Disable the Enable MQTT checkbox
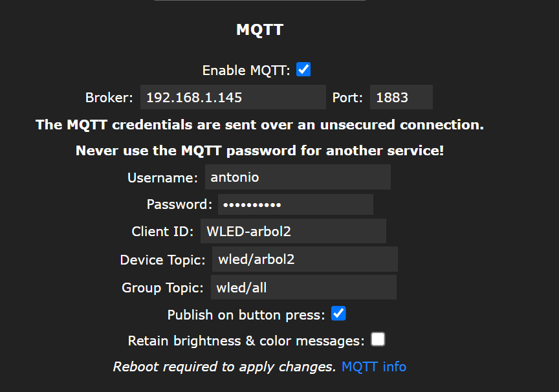The image size is (559, 392). coord(303,69)
